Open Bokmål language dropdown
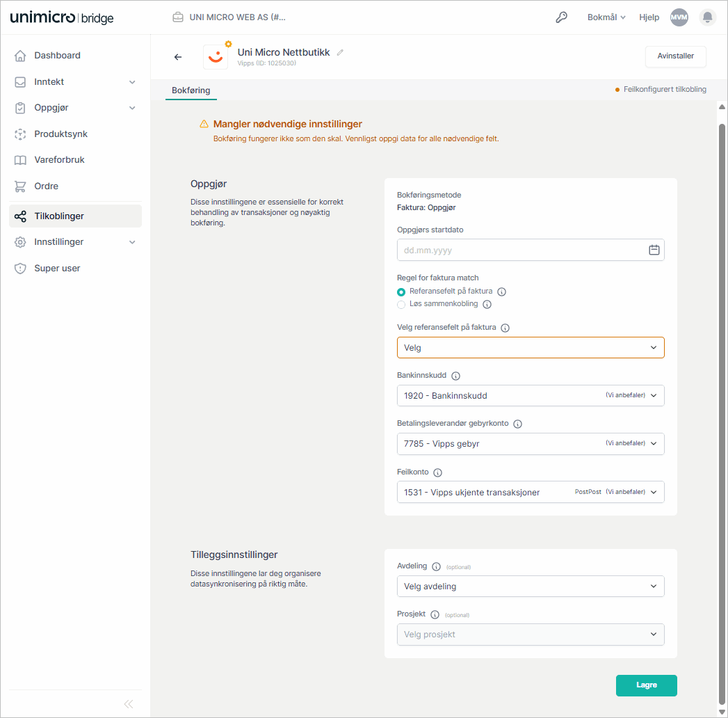Viewport: 728px width, 718px height. (x=606, y=17)
